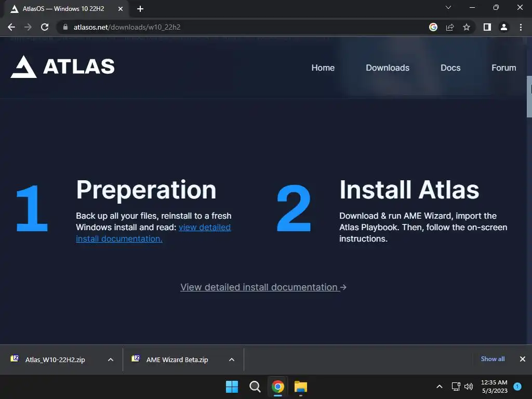Visit the Forum link
The height and width of the screenshot is (399, 532).
coord(504,68)
